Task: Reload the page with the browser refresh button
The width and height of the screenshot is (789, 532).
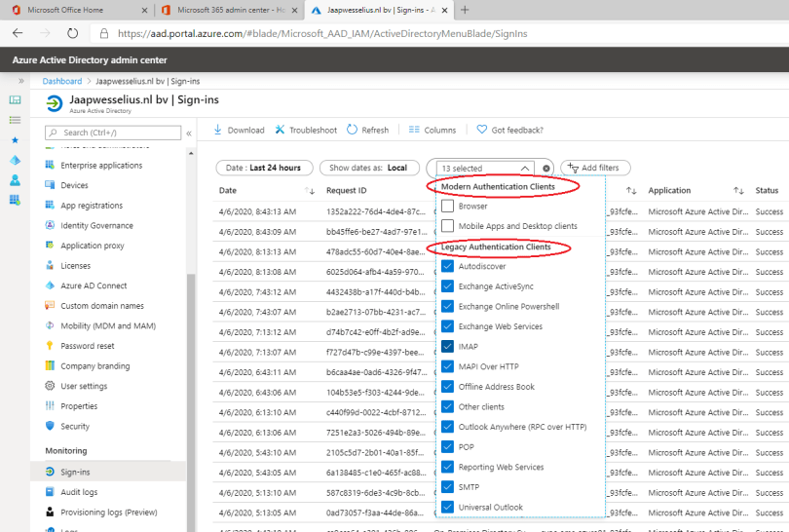Action: click(x=72, y=32)
